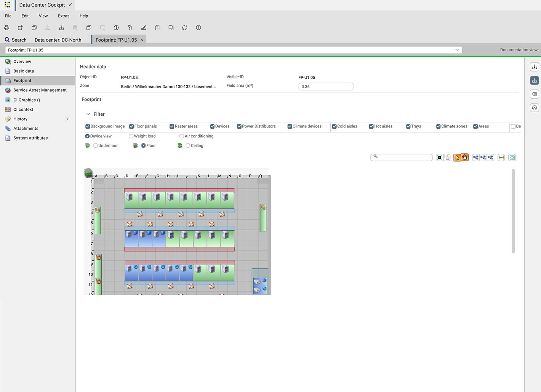
Task: Open Service Asset Management in sidebar
Action: (40, 90)
